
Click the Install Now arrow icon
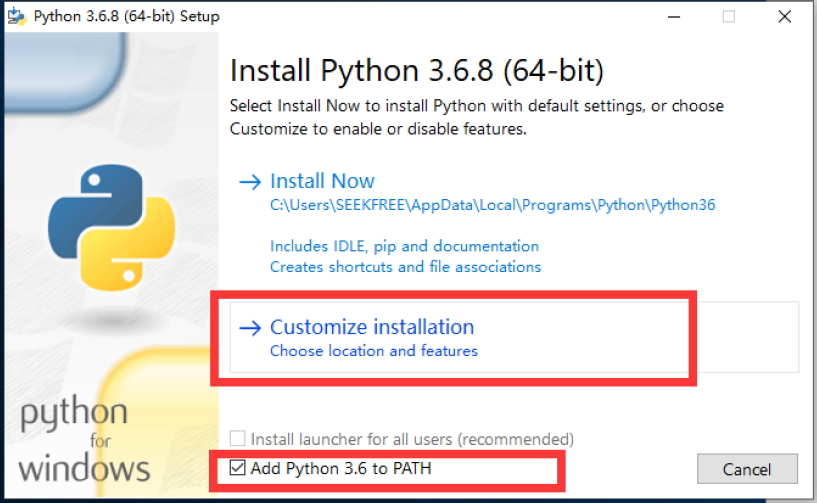pos(250,181)
